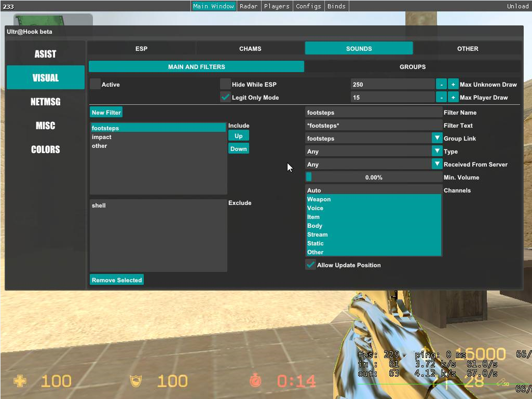The image size is (532, 399).
Task: Open the OTHER tab
Action: click(468, 49)
